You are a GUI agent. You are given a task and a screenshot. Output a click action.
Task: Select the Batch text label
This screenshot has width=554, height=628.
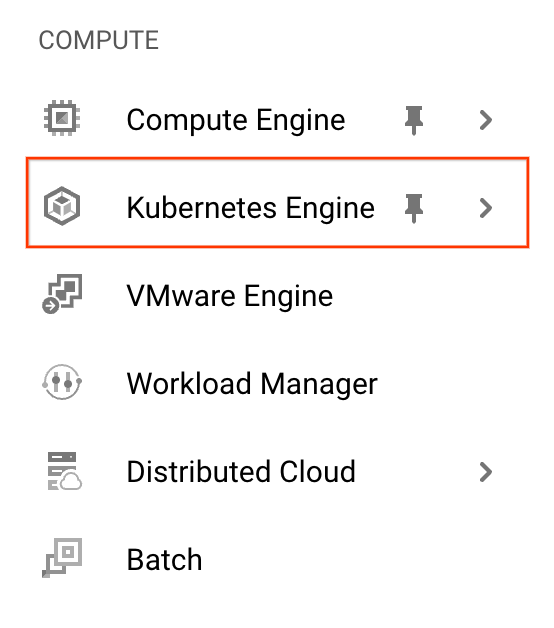pos(164,560)
